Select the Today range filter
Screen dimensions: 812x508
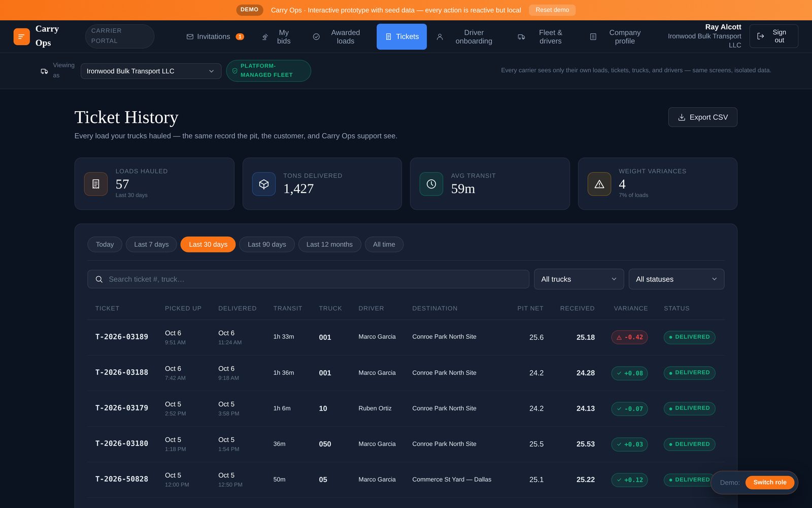pyautogui.click(x=105, y=244)
